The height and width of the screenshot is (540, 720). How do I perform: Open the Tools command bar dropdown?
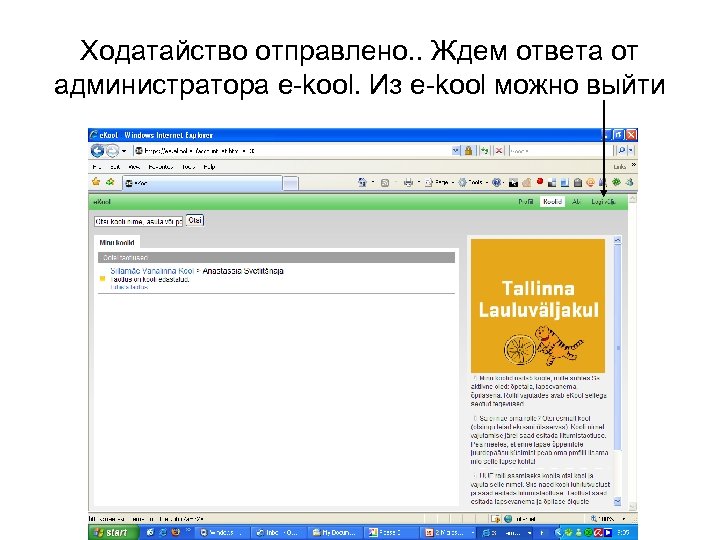(x=473, y=183)
